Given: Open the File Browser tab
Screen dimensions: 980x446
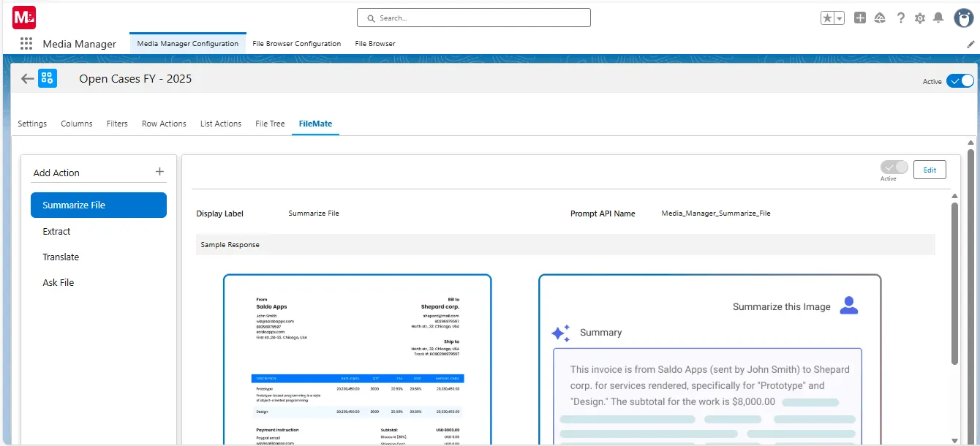Looking at the screenshot, I should pos(375,43).
